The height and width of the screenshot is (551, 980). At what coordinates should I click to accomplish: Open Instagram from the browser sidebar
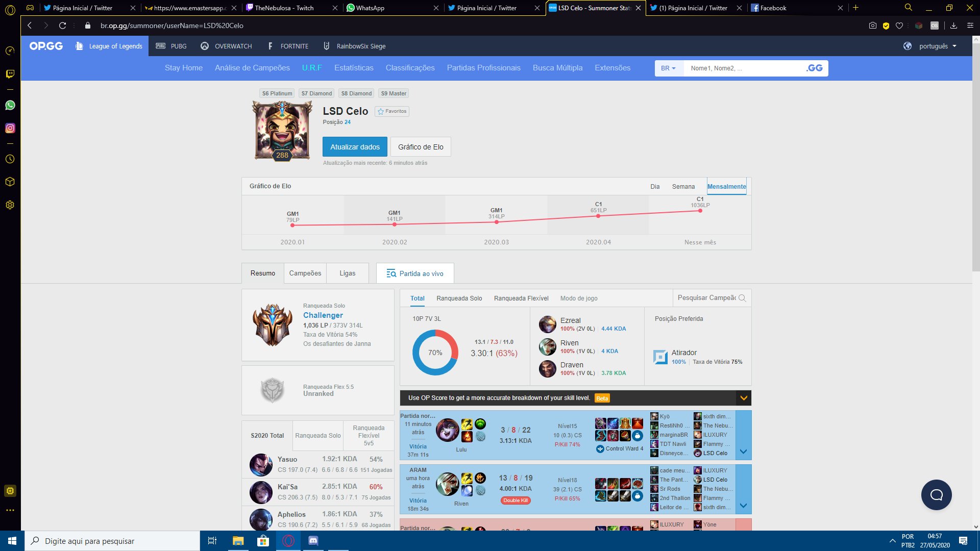coord(10,128)
